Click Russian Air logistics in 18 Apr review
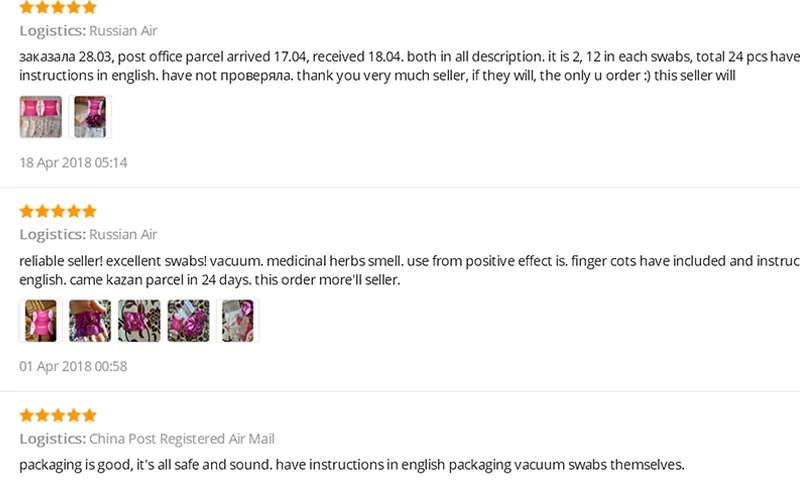Screen dimensions: 800x500 122,31
